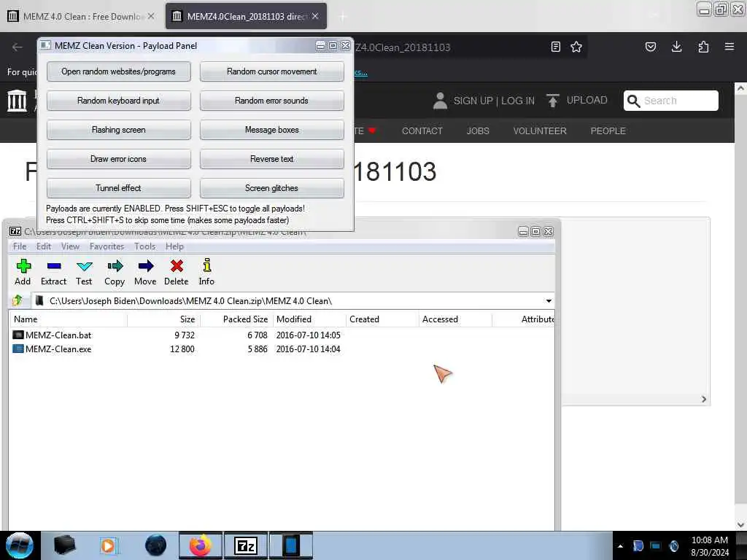This screenshot has width=747, height=560.
Task: Open the File menu in 7-Zip
Action: click(20, 246)
